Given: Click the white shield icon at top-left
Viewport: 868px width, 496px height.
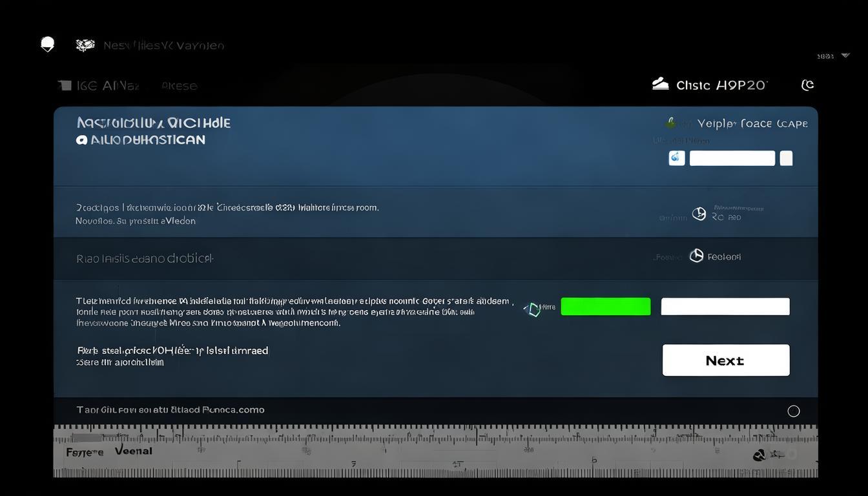Looking at the screenshot, I should pos(47,45).
